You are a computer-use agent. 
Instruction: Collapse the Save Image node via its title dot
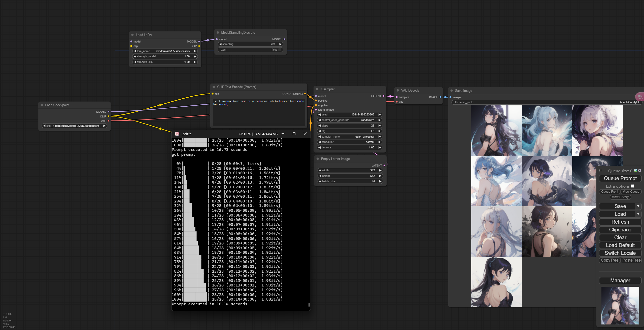pos(452,91)
